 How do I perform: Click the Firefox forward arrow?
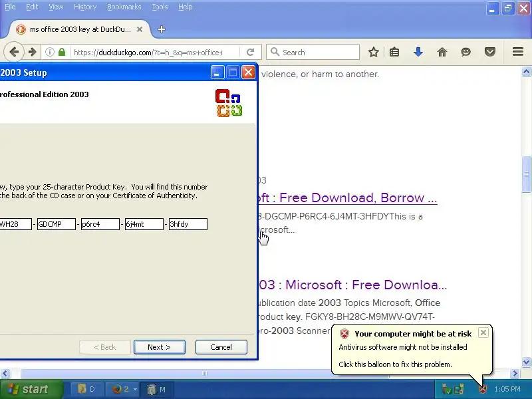pyautogui.click(x=32, y=53)
